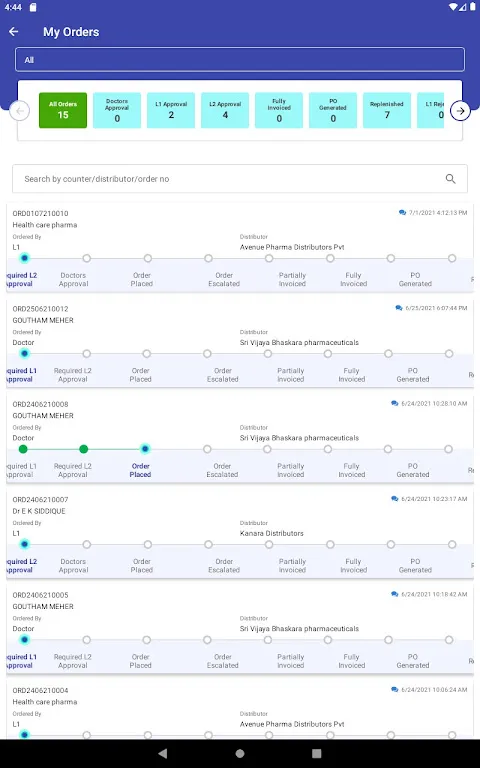The width and height of the screenshot is (480, 768).
Task: Open chat icon on order ORD2506210012
Action: 399,308
